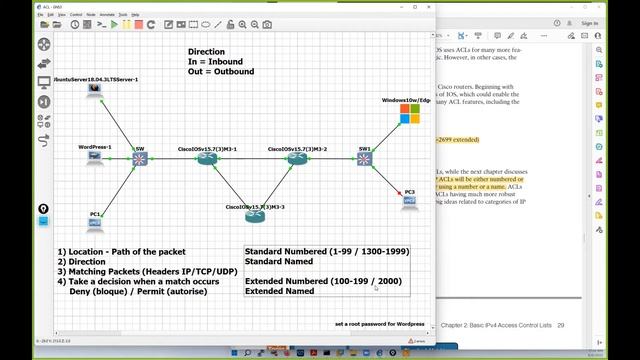Browse routers in device sidebar
This screenshot has width=640, height=360.
tap(44, 44)
